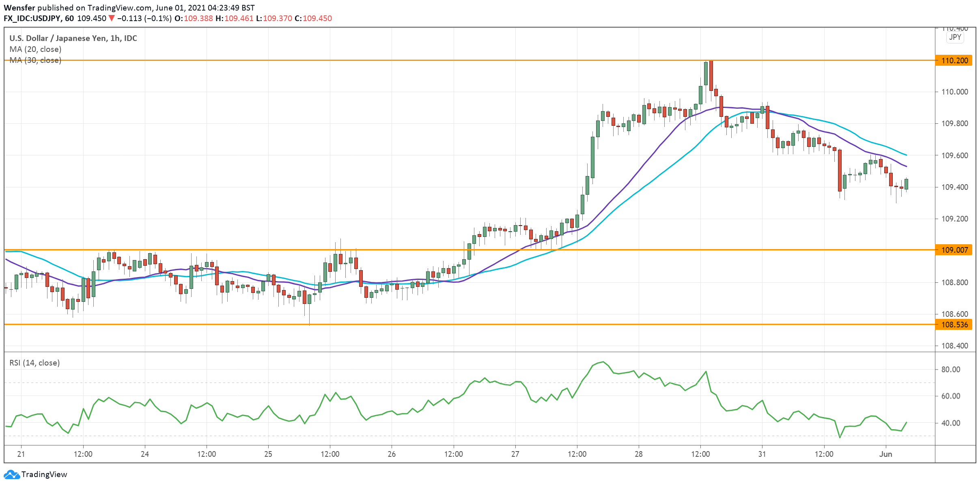The image size is (980, 486).
Task: Click the 80.00 level on RSI axis
Action: pos(950,369)
